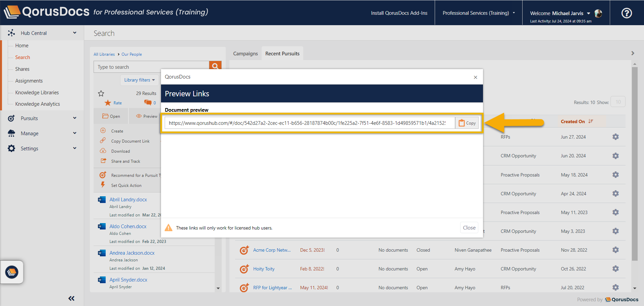644x306 pixels.
Task: Open Professional Services (Training) dropdown
Action: pyautogui.click(x=479, y=13)
